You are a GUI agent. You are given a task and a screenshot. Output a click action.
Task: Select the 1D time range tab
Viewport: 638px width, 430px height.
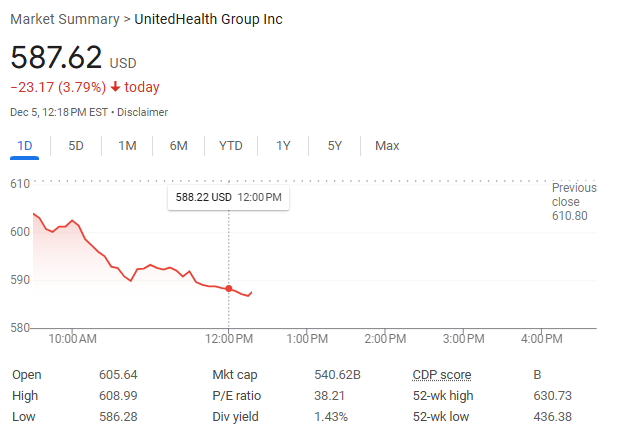pyautogui.click(x=25, y=146)
